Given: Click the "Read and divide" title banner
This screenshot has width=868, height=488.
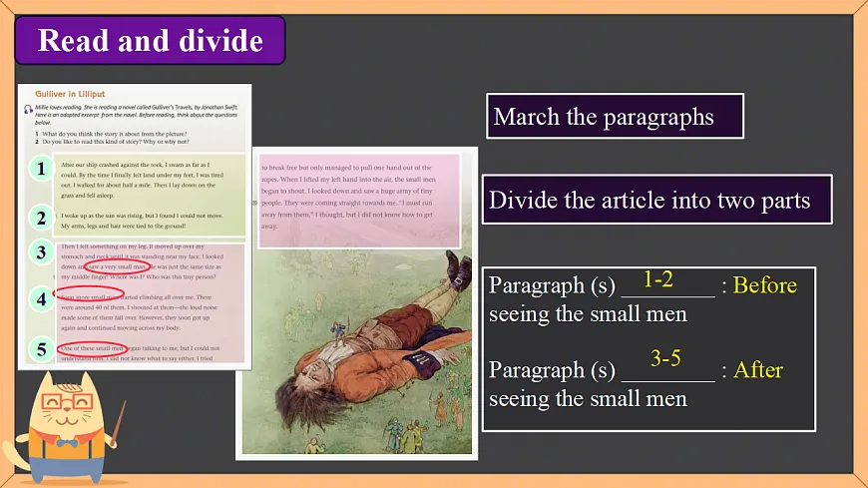Looking at the screenshot, I should click(x=151, y=41).
